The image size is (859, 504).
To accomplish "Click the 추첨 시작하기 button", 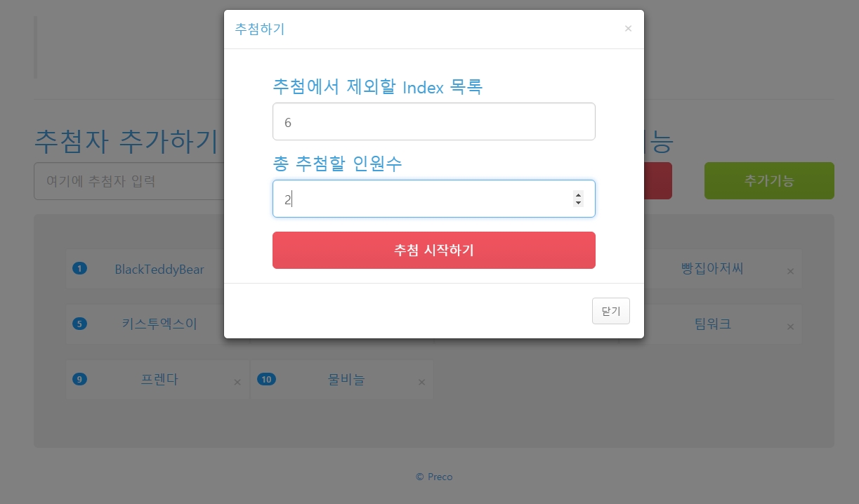I will 434,250.
